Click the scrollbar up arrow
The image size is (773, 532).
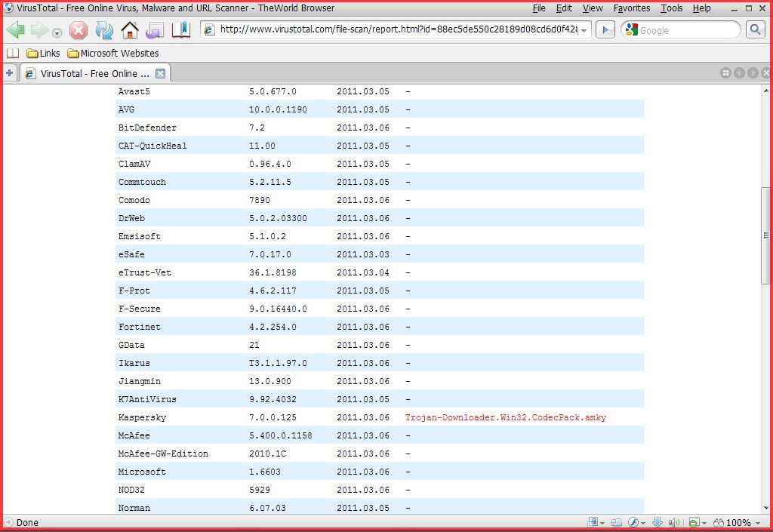[x=765, y=91]
